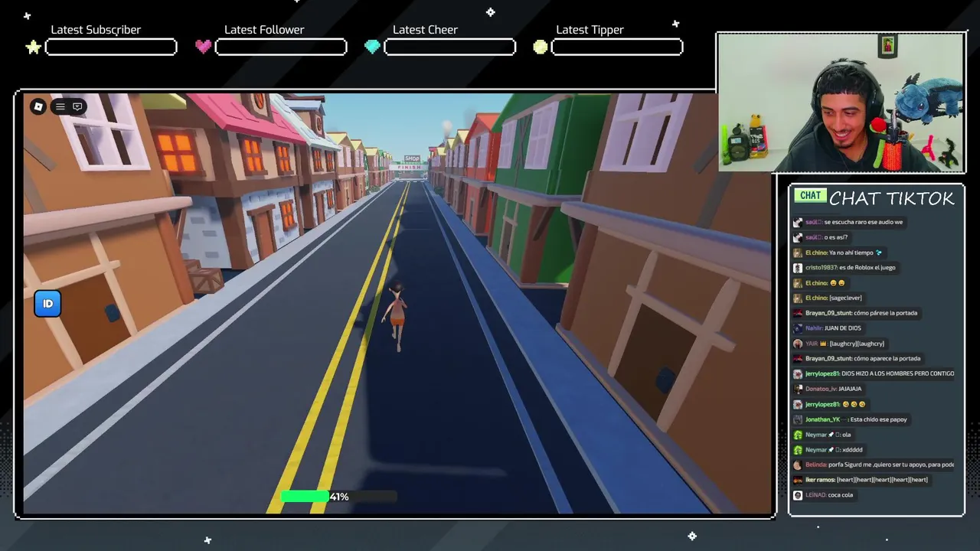Click the green CHAT badge
This screenshot has height=551, width=980.
(810, 196)
